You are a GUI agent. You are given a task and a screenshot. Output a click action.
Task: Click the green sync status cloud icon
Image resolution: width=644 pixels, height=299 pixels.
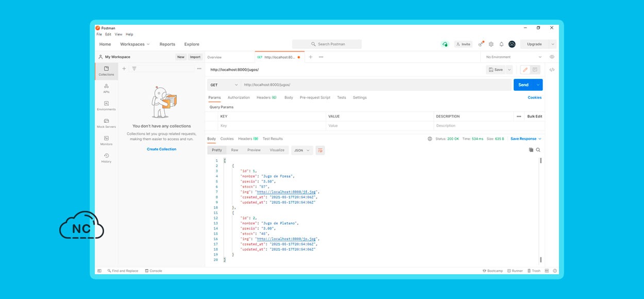click(x=445, y=44)
